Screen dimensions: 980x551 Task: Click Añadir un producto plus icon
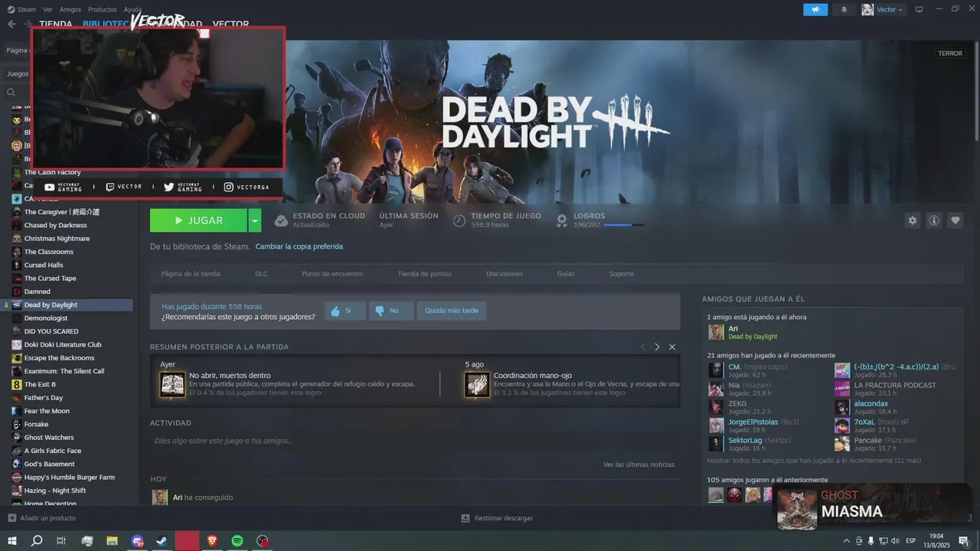(x=11, y=518)
